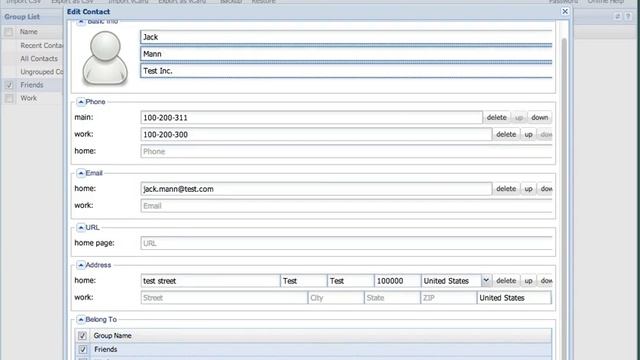Edit the company field Test Inc.
640x360 pixels.
point(346,71)
